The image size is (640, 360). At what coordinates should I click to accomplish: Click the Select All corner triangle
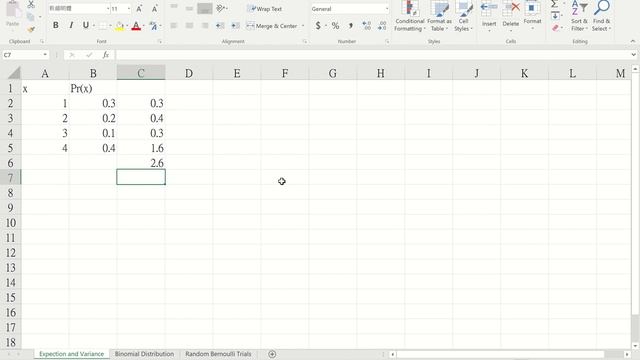click(x=14, y=73)
